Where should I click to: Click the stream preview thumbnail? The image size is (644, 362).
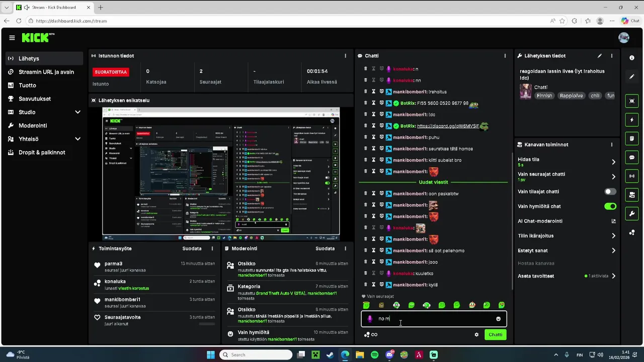[x=221, y=174]
